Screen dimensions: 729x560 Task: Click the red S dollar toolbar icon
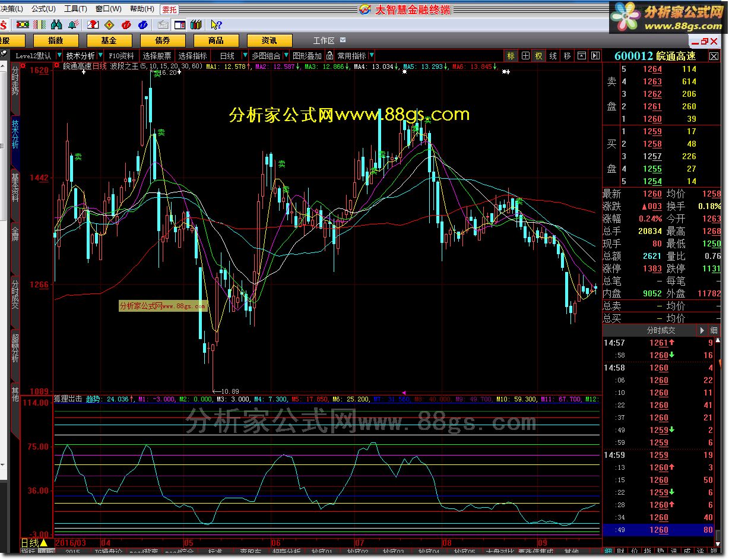pos(4,25)
